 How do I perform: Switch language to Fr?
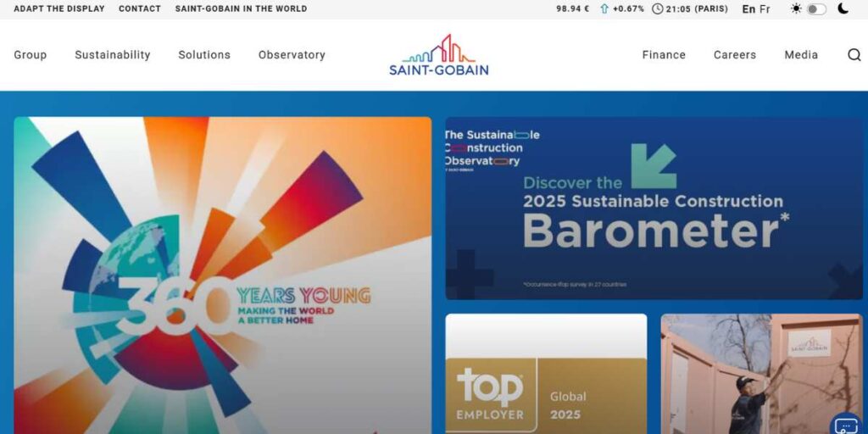(765, 8)
